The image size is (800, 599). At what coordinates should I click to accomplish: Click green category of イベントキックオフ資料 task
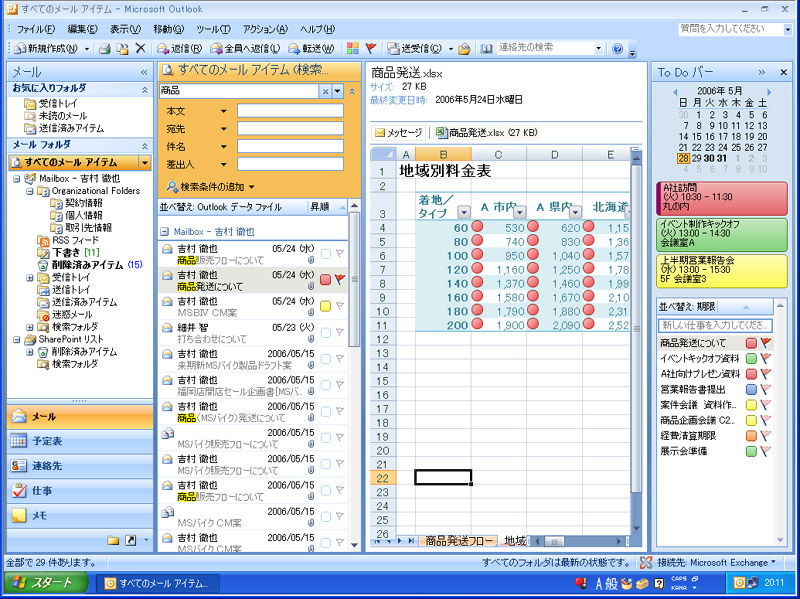tap(751, 359)
